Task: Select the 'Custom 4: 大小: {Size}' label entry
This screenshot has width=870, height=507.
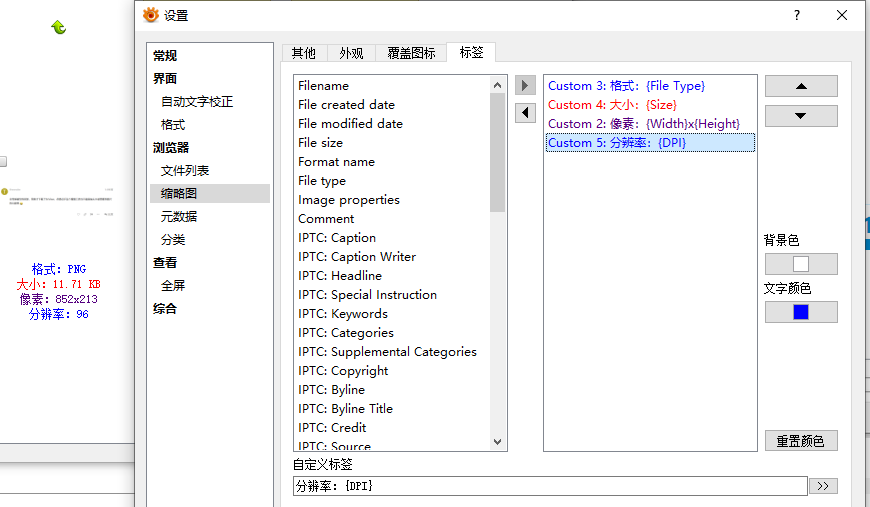Action: (x=612, y=105)
